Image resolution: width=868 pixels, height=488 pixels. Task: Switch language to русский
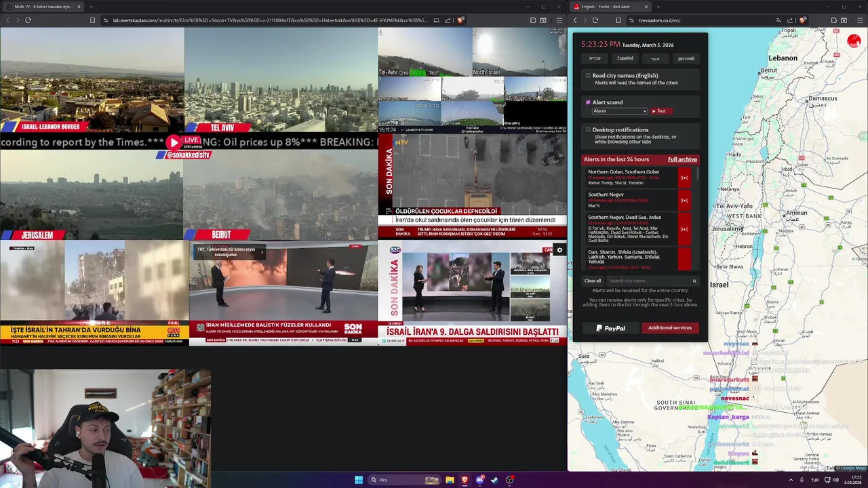[x=686, y=58]
